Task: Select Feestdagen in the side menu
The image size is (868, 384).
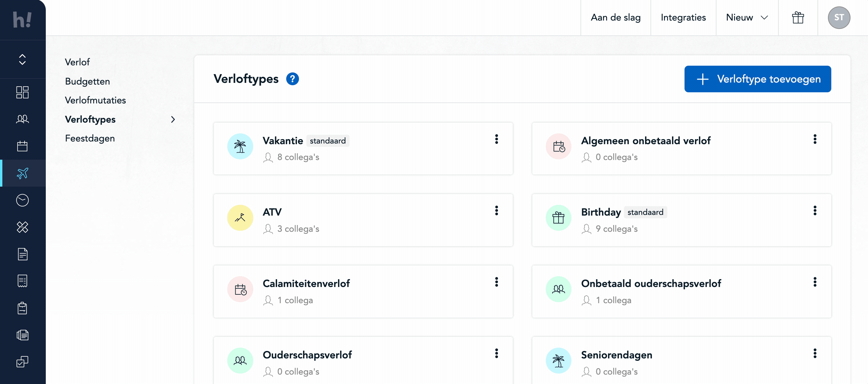Action: click(90, 138)
